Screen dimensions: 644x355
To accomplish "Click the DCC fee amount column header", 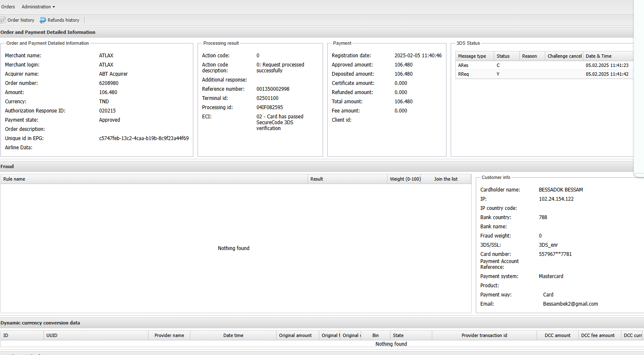I will (x=598, y=335).
